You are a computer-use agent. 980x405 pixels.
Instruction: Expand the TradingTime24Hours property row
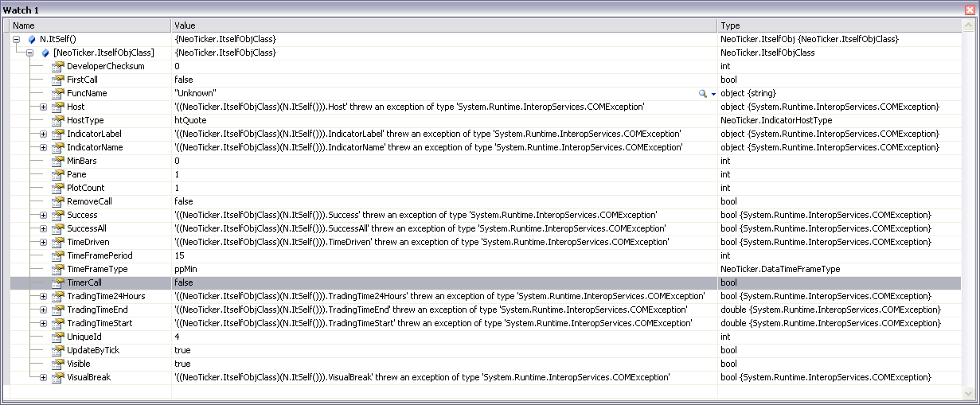coord(44,296)
